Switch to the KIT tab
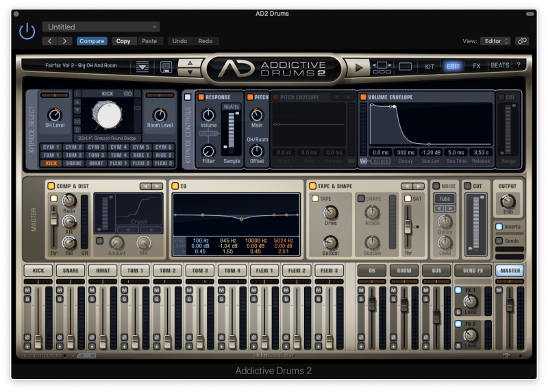This screenshot has width=548, height=392. (x=429, y=66)
